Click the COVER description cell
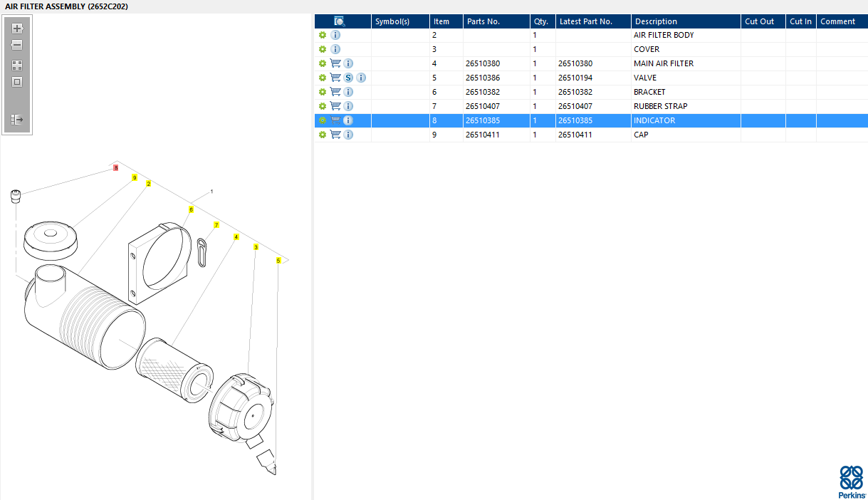Screen dimensions: 868x500 click(686, 49)
